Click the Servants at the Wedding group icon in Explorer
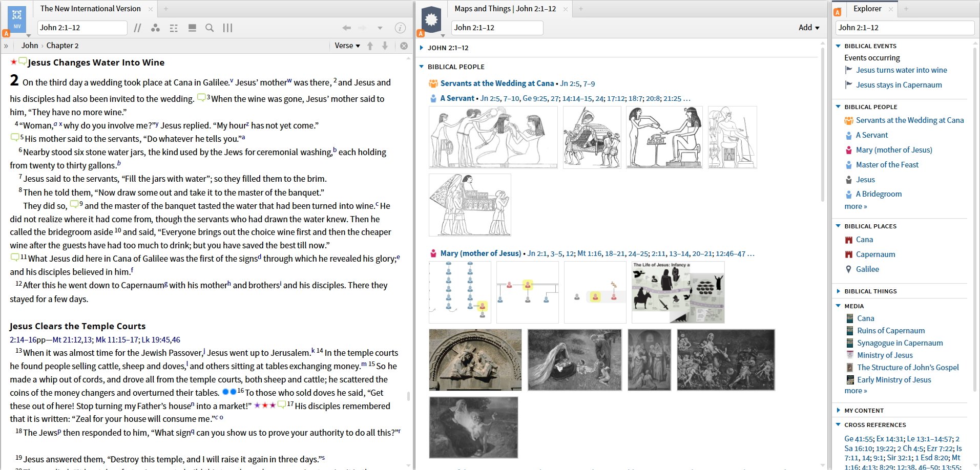 [x=849, y=120]
